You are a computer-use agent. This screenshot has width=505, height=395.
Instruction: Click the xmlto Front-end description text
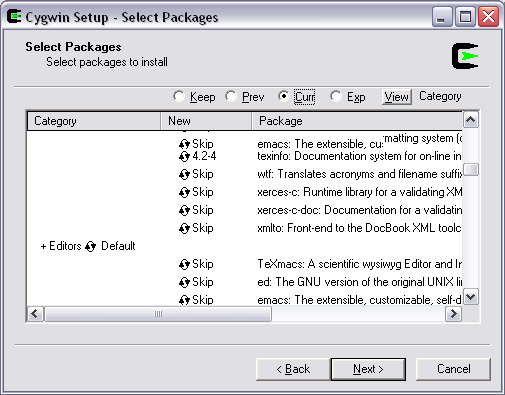359,228
